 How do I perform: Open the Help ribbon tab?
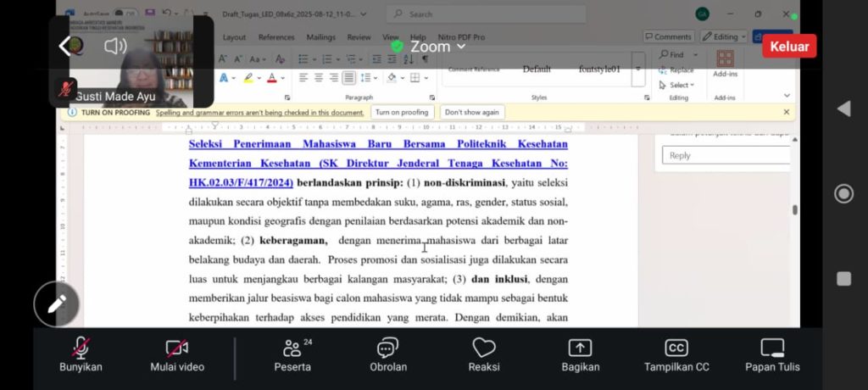point(418,37)
